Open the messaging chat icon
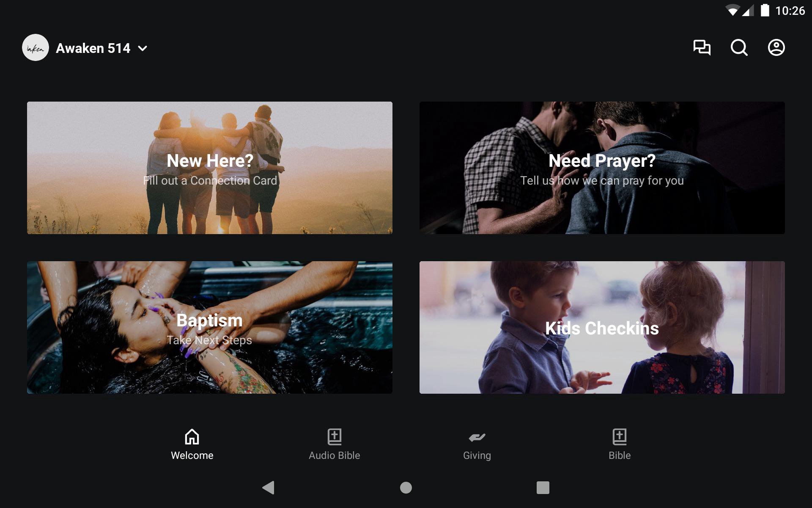 pyautogui.click(x=702, y=47)
